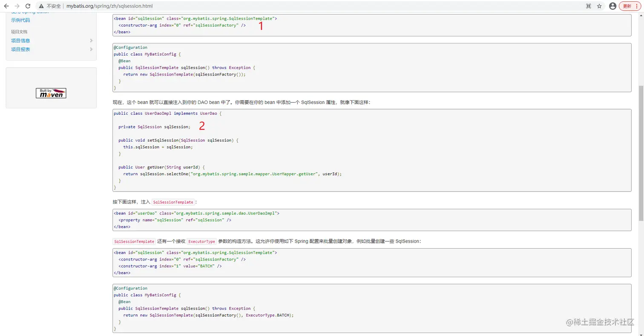Click the line 'public class UserDaoImpl implements UserDao {'
Screen dimensions: 644x336
168,113
